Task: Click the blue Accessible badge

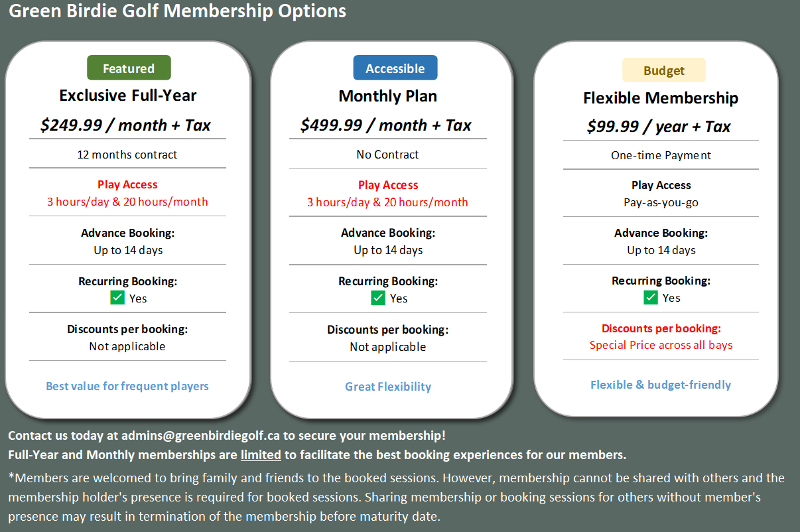Action: [395, 68]
